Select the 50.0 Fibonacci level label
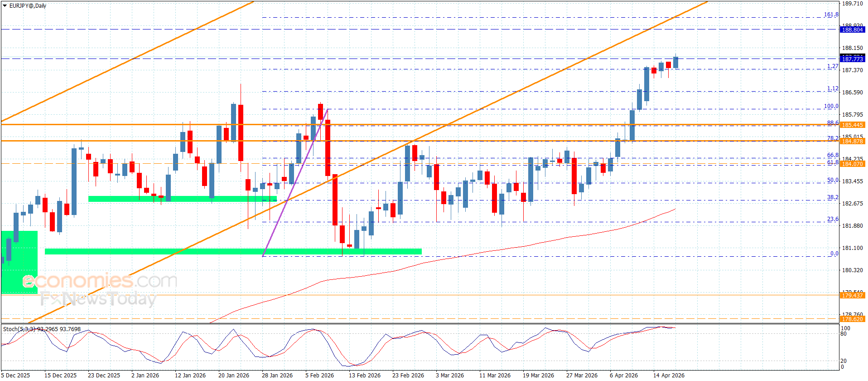 pyautogui.click(x=833, y=180)
